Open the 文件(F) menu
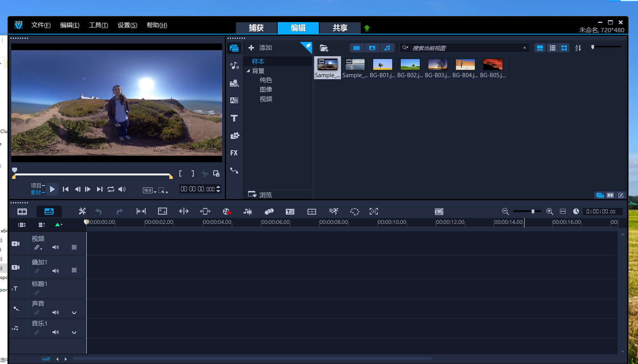Viewport: 638px width, 364px height. [x=41, y=25]
